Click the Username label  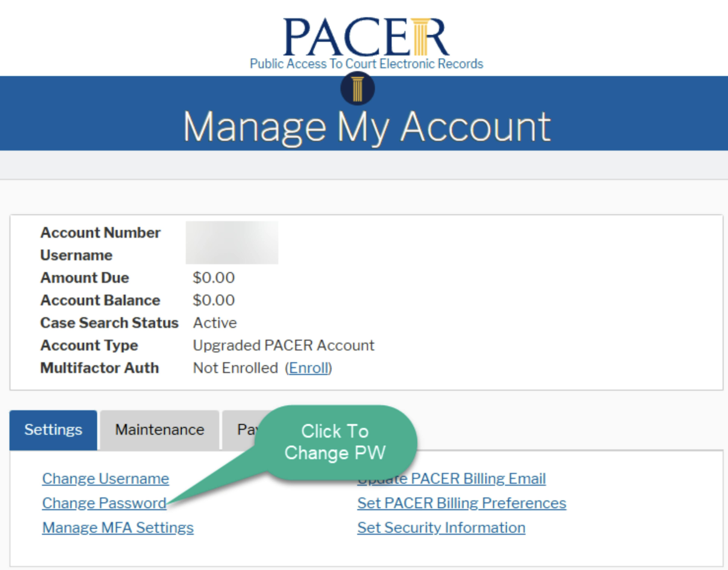pos(76,255)
